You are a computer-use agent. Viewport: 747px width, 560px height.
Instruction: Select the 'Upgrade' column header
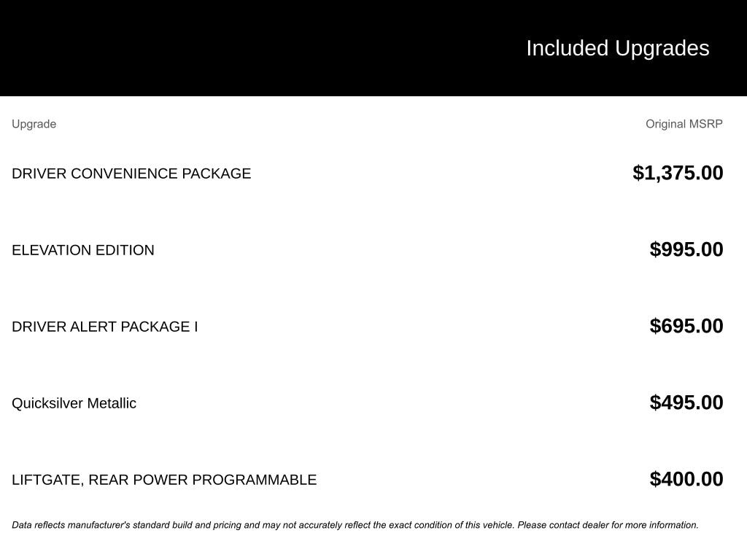click(34, 124)
